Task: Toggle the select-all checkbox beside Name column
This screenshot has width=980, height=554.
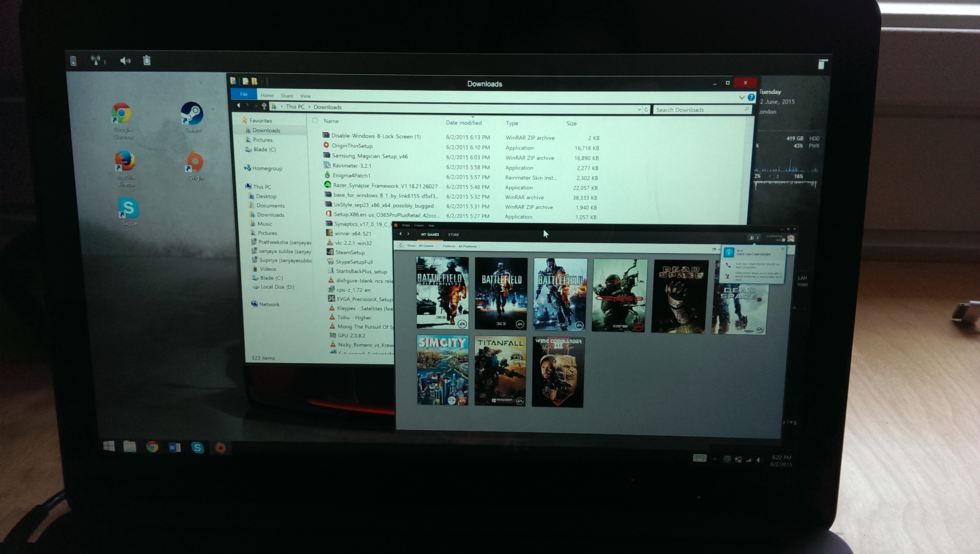Action: tap(315, 121)
